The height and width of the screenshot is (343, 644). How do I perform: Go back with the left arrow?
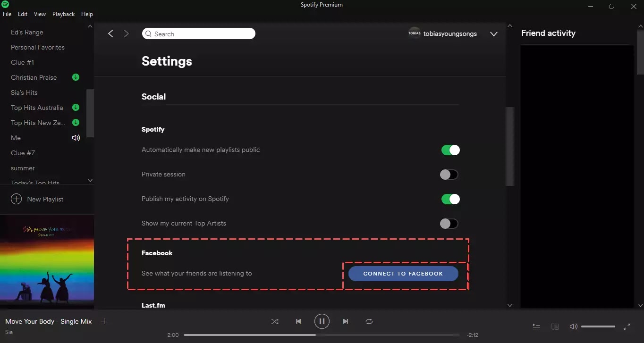tap(110, 33)
